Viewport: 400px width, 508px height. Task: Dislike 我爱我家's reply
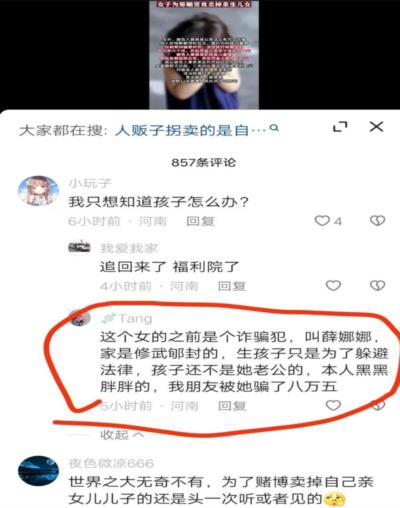pos(377,285)
